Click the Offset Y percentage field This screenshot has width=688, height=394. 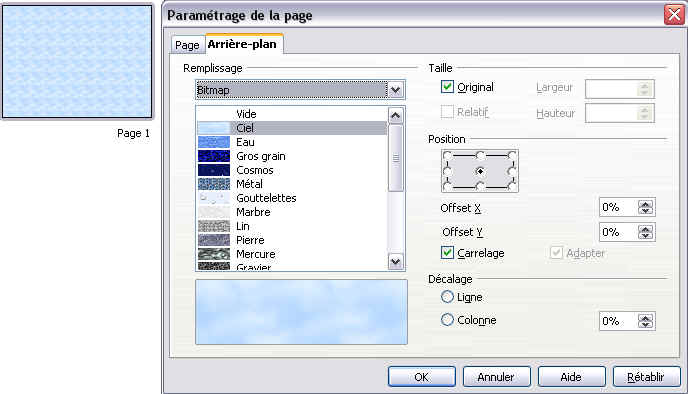618,232
